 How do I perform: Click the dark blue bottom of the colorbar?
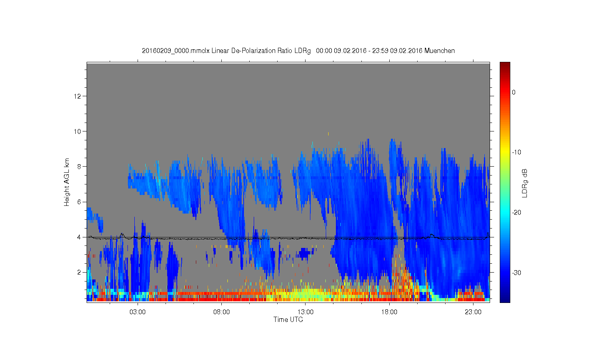click(505, 298)
